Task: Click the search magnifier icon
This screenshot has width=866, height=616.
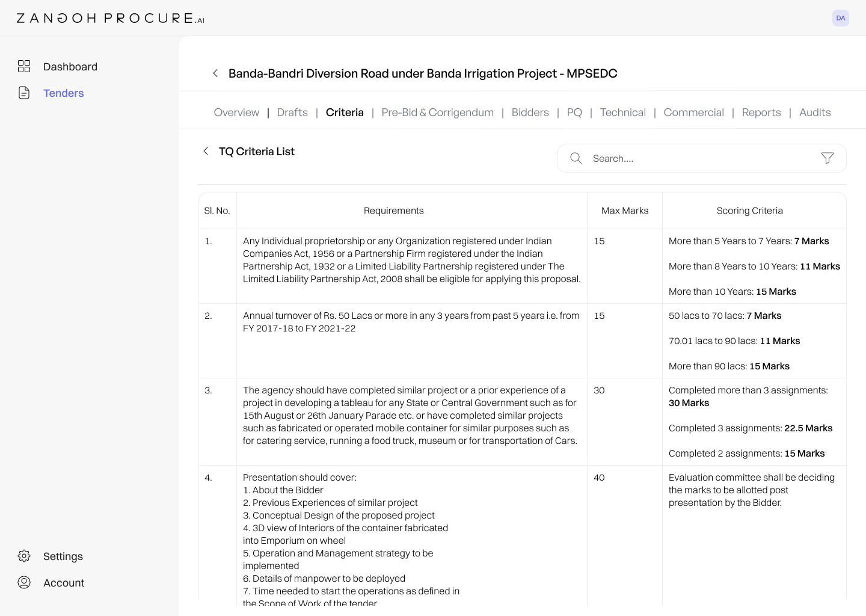Action: click(x=576, y=158)
